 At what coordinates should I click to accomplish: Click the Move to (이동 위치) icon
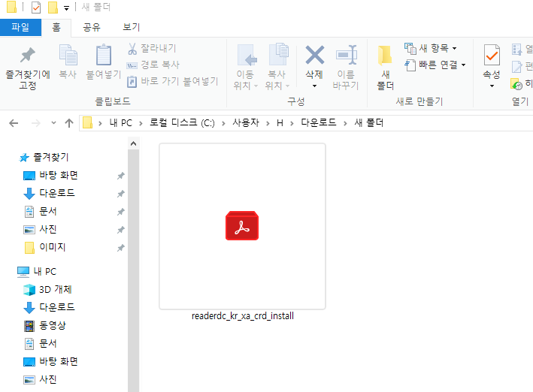247,55
